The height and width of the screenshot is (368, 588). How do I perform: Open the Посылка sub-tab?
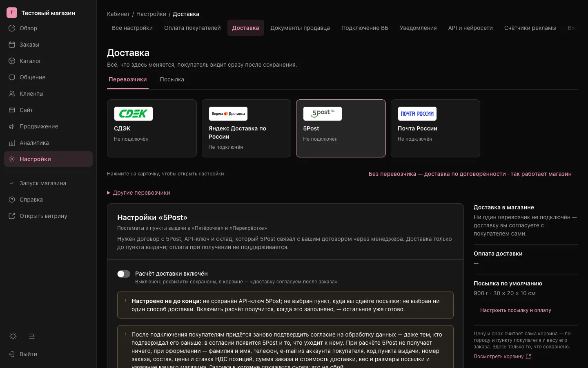tap(172, 79)
